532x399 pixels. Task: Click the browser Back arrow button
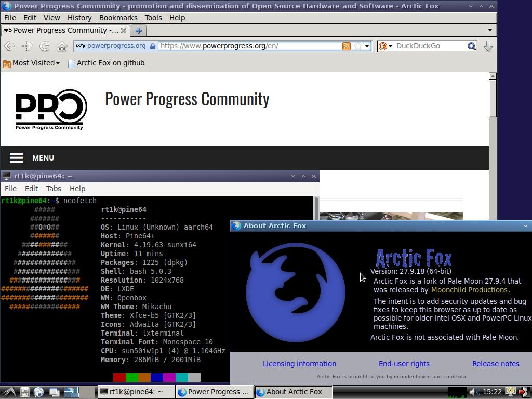click(x=9, y=46)
